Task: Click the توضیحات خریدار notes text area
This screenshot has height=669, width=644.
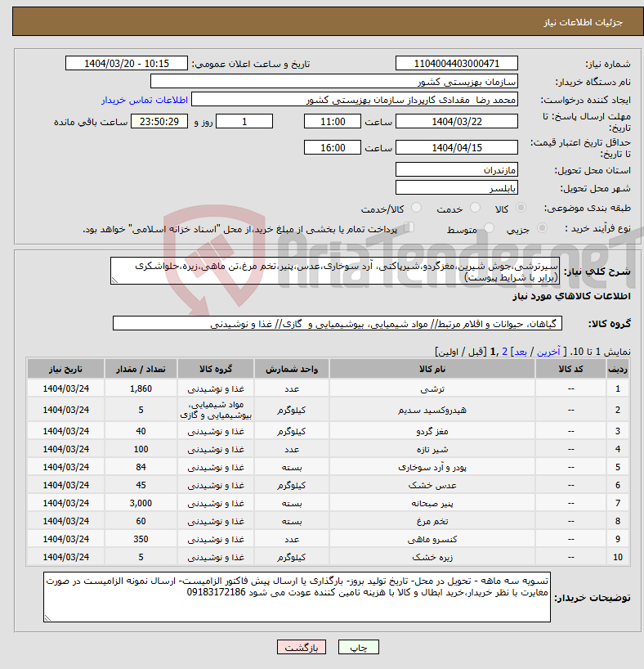Action: point(297,597)
